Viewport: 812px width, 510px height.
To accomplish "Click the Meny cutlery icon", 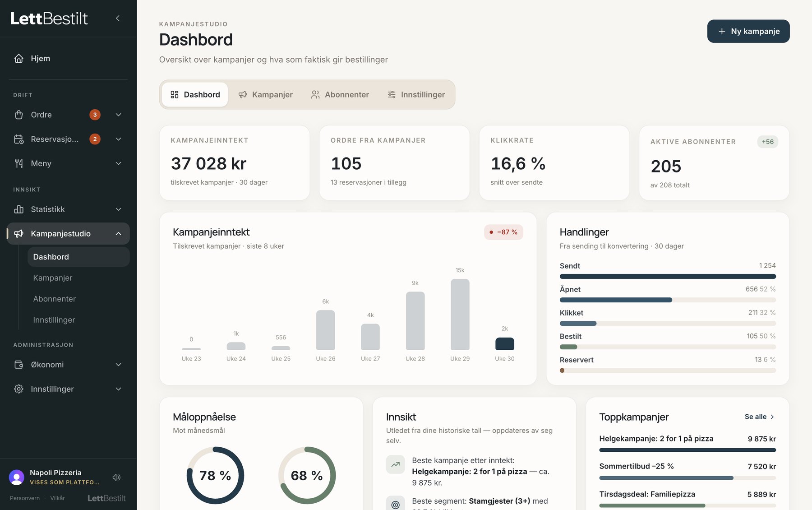I will [18, 163].
